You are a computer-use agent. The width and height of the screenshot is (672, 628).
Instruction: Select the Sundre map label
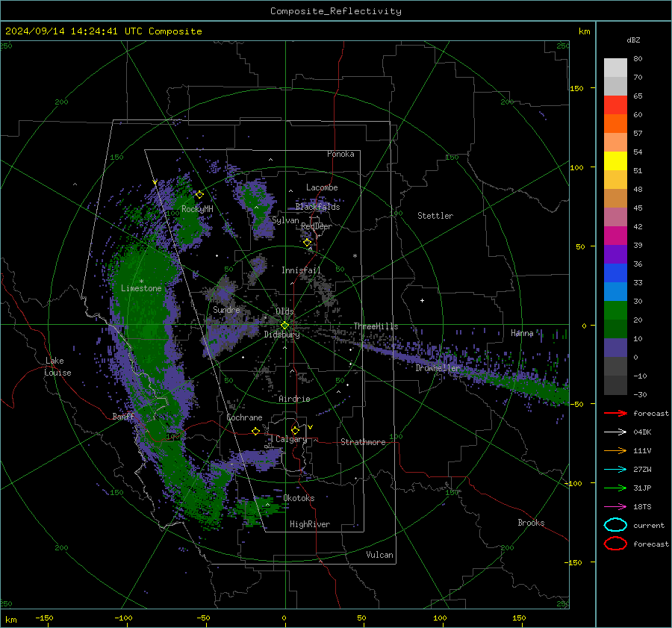tap(226, 310)
